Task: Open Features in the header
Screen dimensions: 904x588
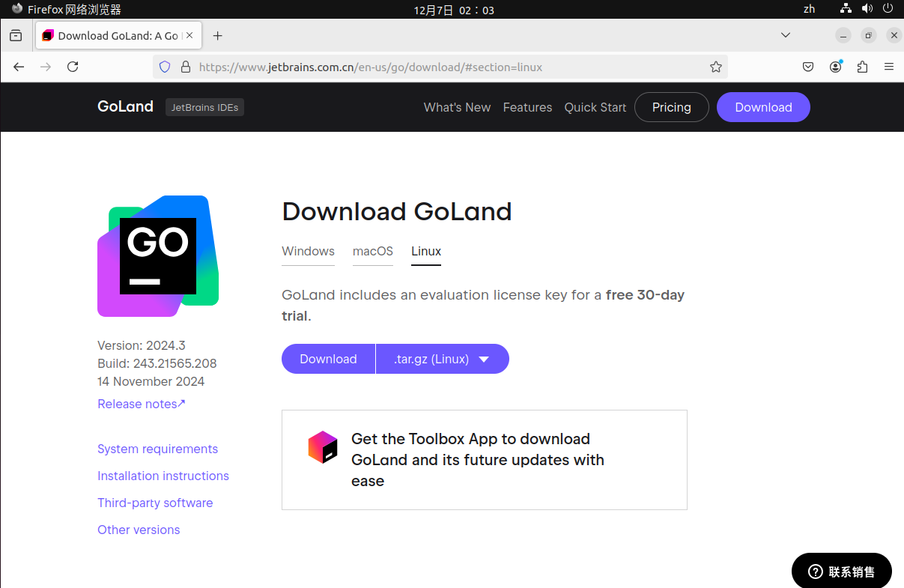Action: click(x=527, y=107)
